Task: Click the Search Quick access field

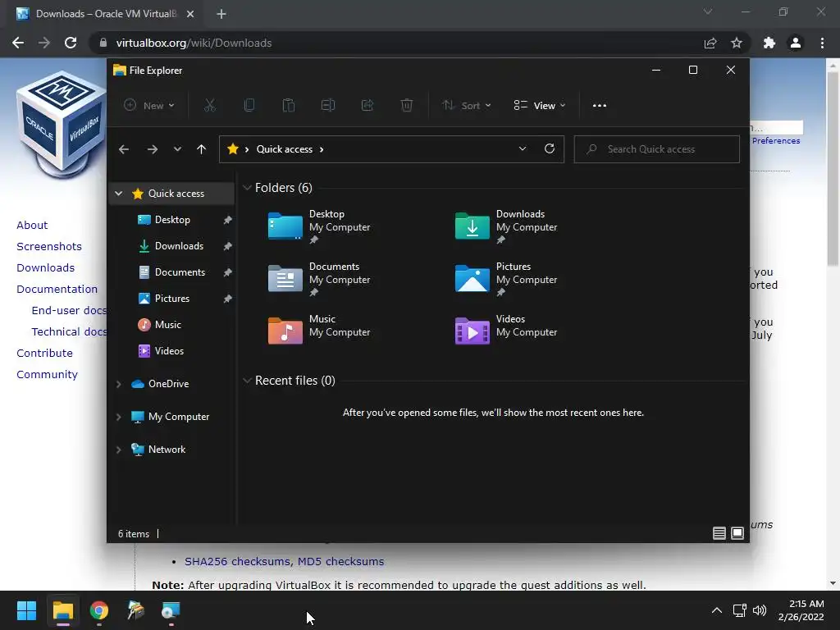Action: click(x=657, y=149)
